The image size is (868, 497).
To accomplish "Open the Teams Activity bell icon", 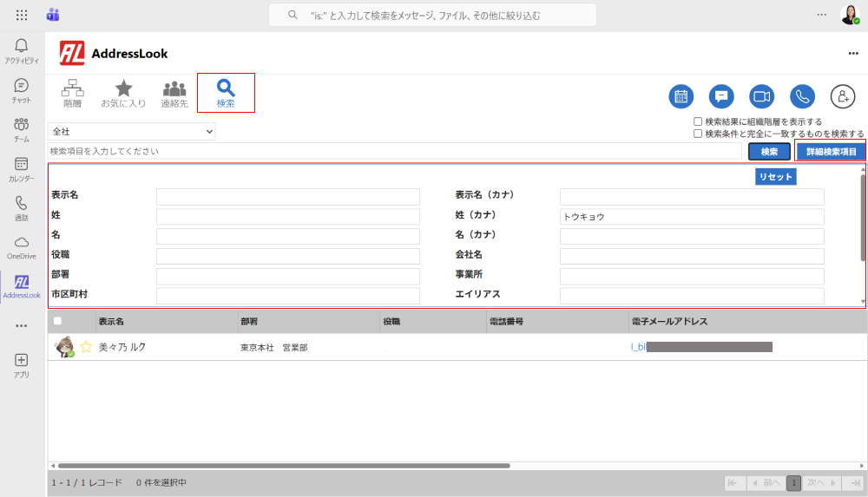I will [22, 50].
